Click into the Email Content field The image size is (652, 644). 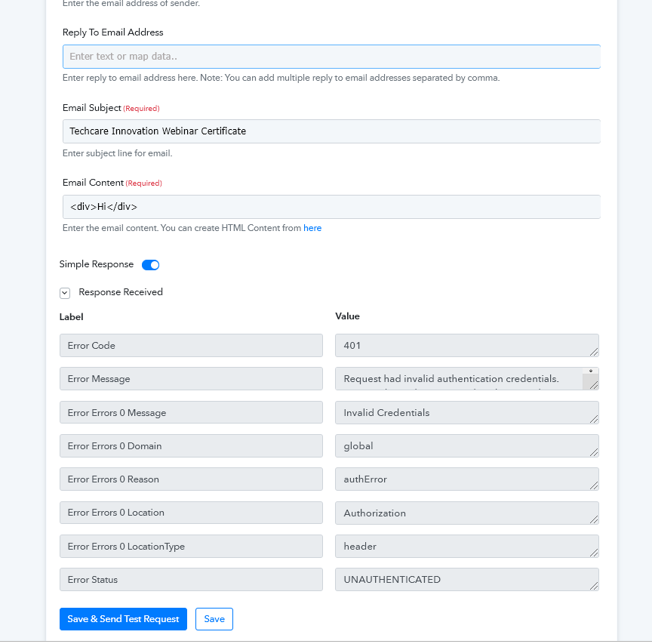click(x=331, y=207)
